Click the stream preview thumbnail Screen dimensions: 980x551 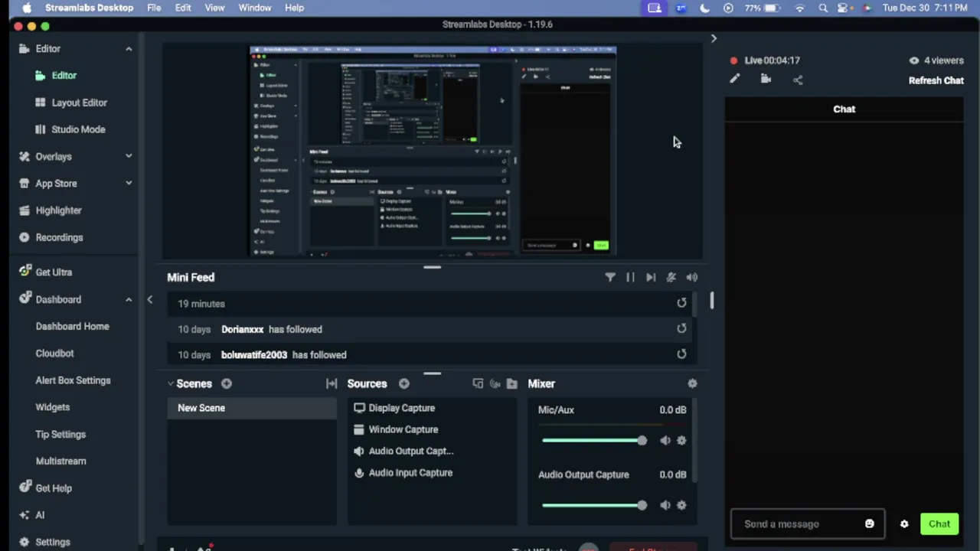coord(433,151)
